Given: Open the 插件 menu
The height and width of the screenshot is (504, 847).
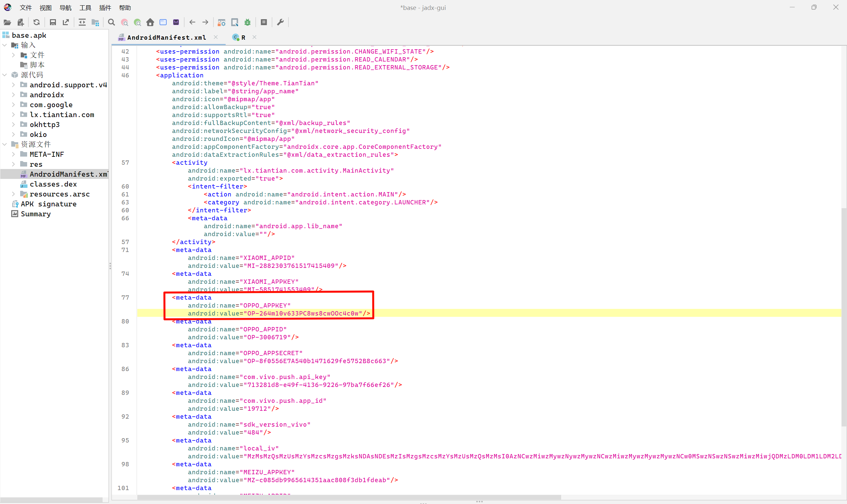Looking at the screenshot, I should point(105,8).
